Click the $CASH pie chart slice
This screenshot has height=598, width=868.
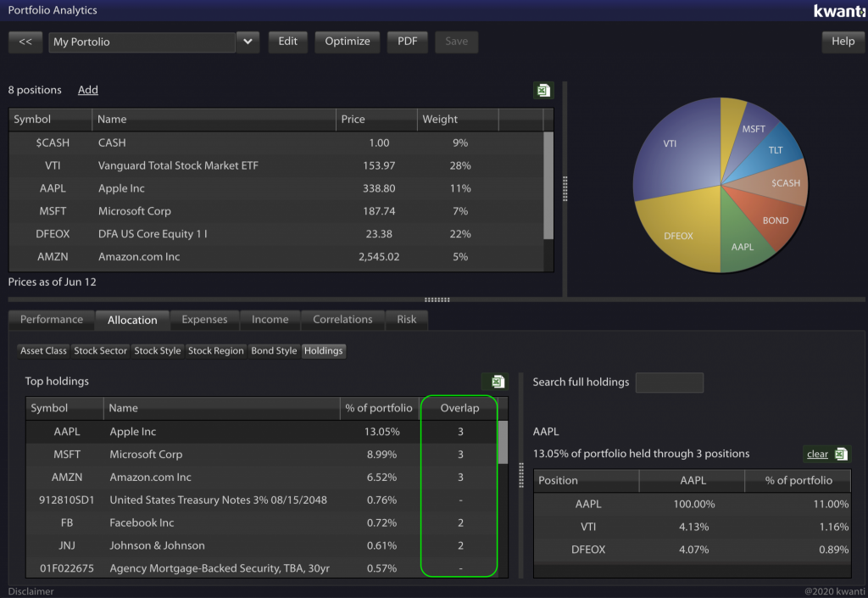click(781, 182)
